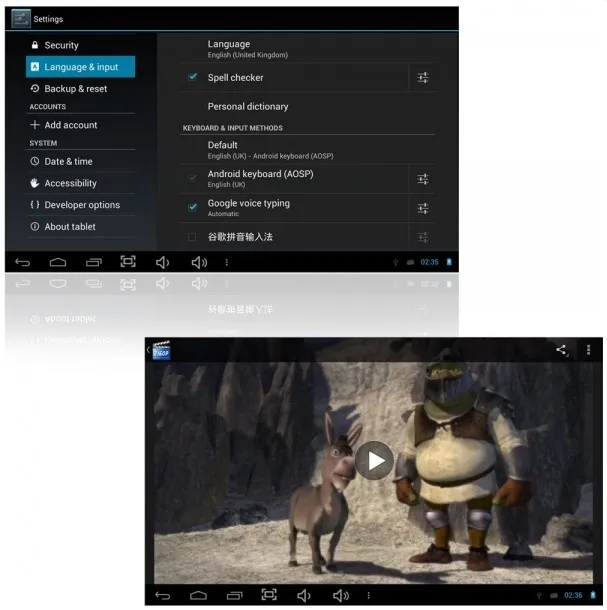Open Security settings
This screenshot has height=610, width=607.
81,45
